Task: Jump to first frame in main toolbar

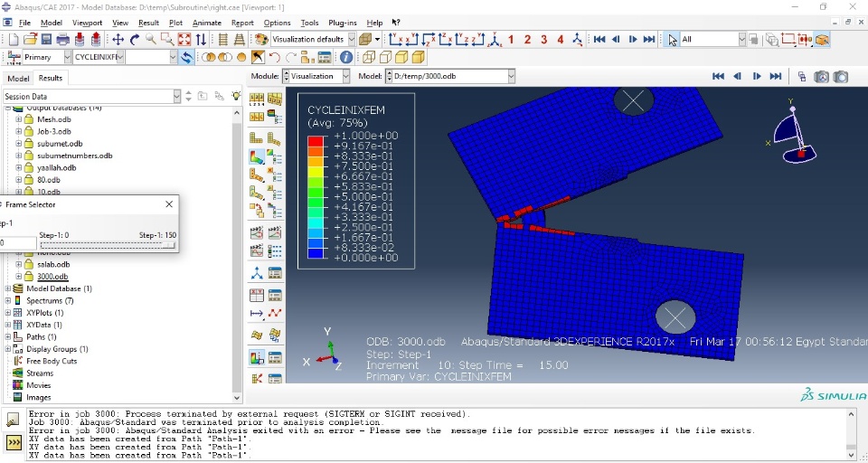Action: click(599, 39)
